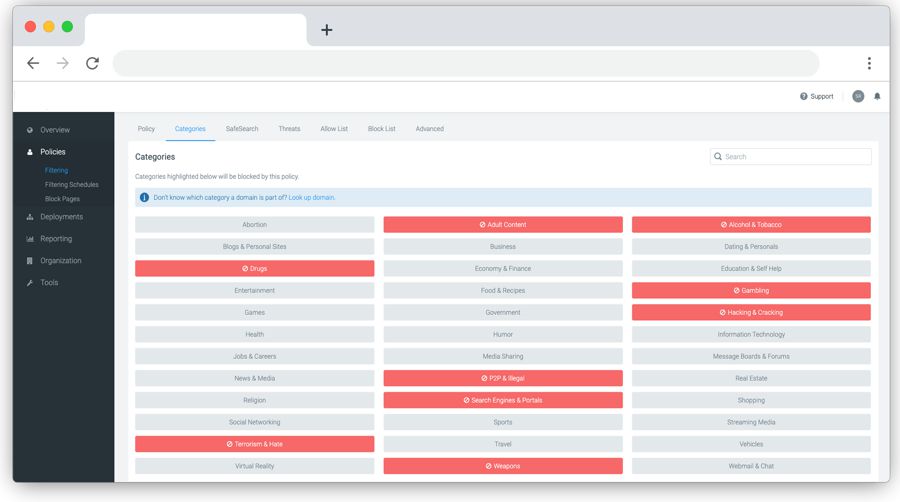Image resolution: width=900 pixels, height=502 pixels.
Task: Unblock Search Engines & Portals category
Action: [x=503, y=400]
